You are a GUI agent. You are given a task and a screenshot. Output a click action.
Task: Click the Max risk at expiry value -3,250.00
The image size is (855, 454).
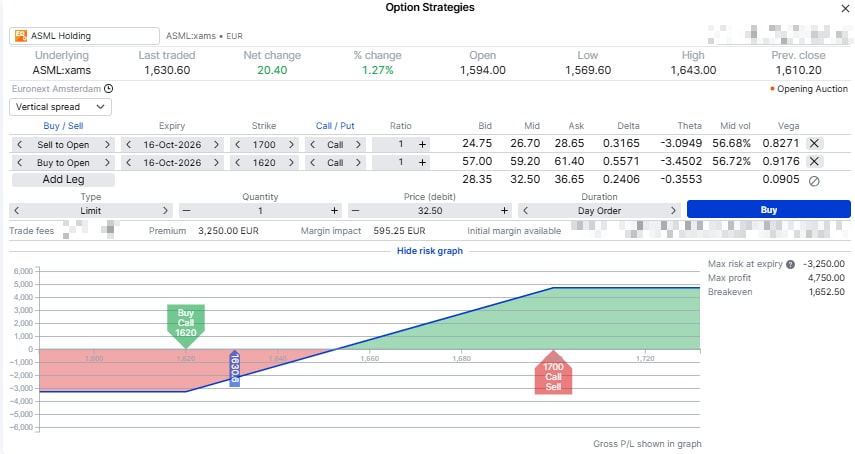824,264
